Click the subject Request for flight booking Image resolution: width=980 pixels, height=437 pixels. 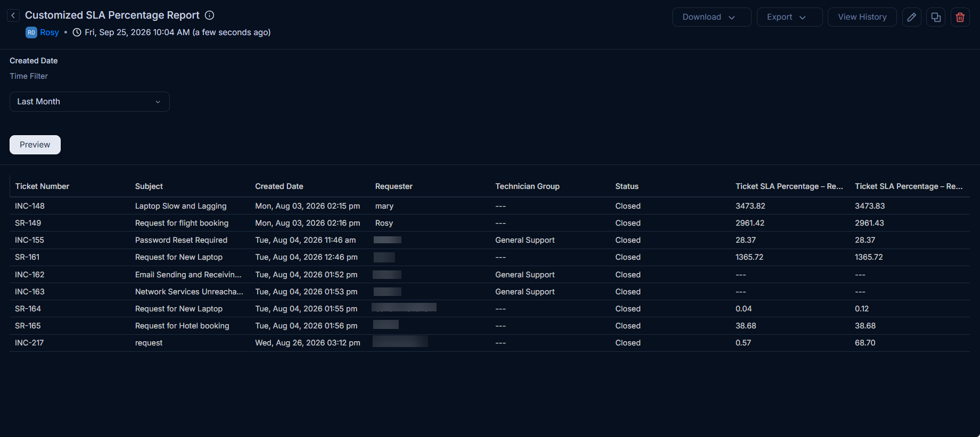[182, 223]
